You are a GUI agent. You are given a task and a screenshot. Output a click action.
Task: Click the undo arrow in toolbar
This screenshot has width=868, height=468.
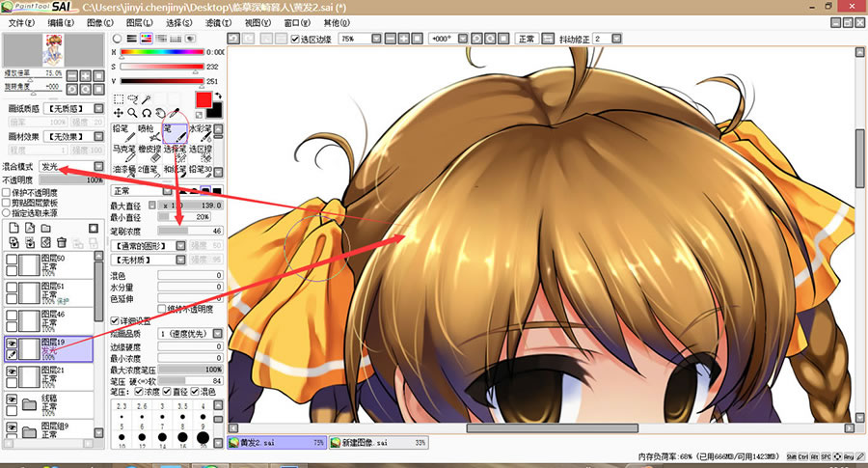233,39
